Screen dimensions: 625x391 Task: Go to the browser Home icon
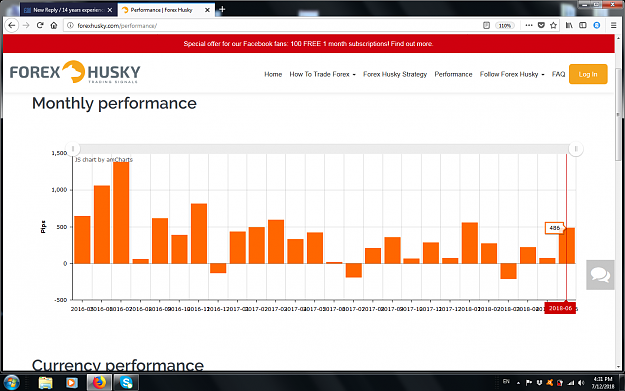point(54,26)
